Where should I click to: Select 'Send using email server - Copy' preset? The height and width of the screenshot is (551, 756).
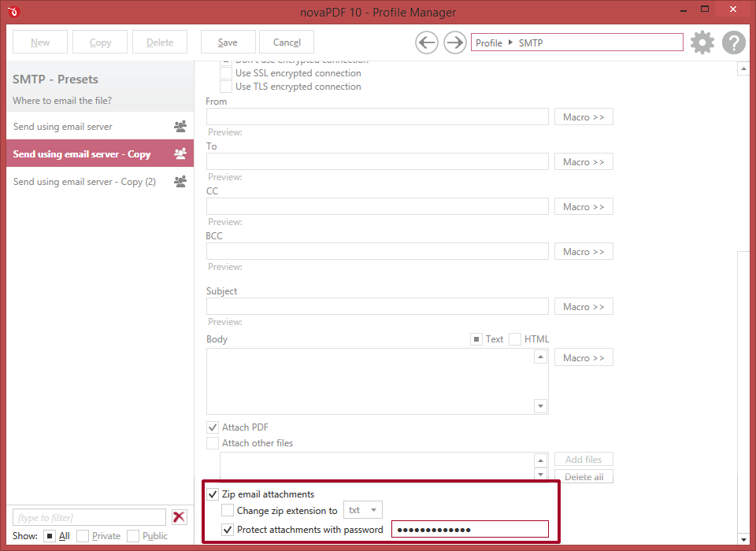coord(100,153)
